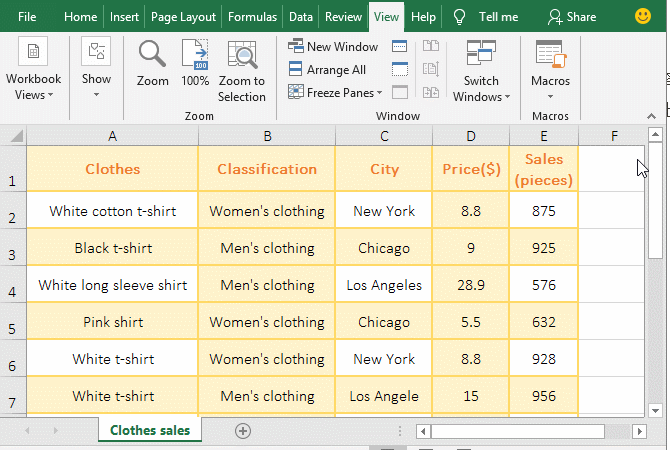The image size is (670, 450).
Task: Select cell 'Black t-shirt'
Action: [112, 247]
